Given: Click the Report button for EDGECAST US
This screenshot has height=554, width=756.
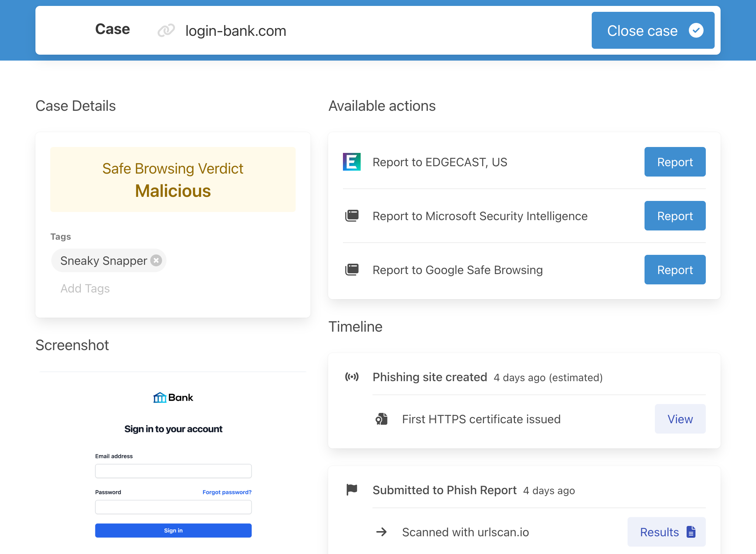Looking at the screenshot, I should (676, 161).
